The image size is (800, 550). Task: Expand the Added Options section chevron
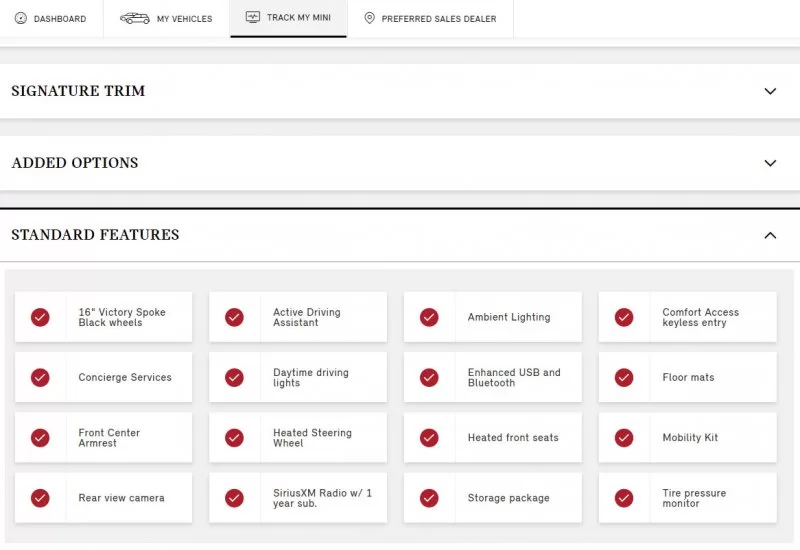(770, 163)
